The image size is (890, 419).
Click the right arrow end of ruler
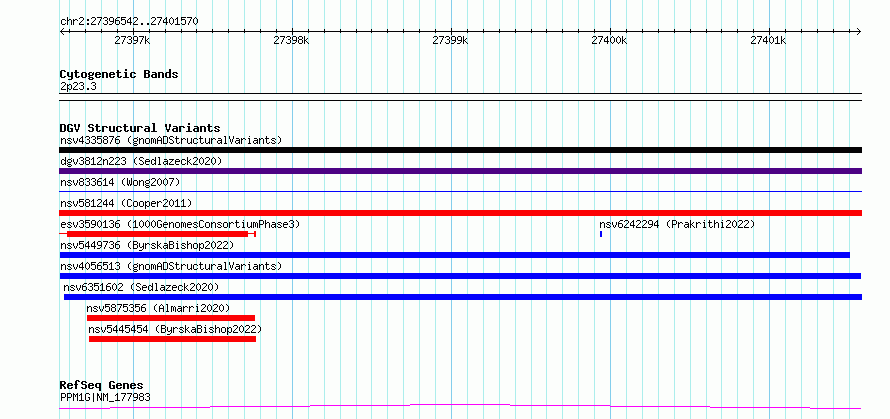[859, 31]
